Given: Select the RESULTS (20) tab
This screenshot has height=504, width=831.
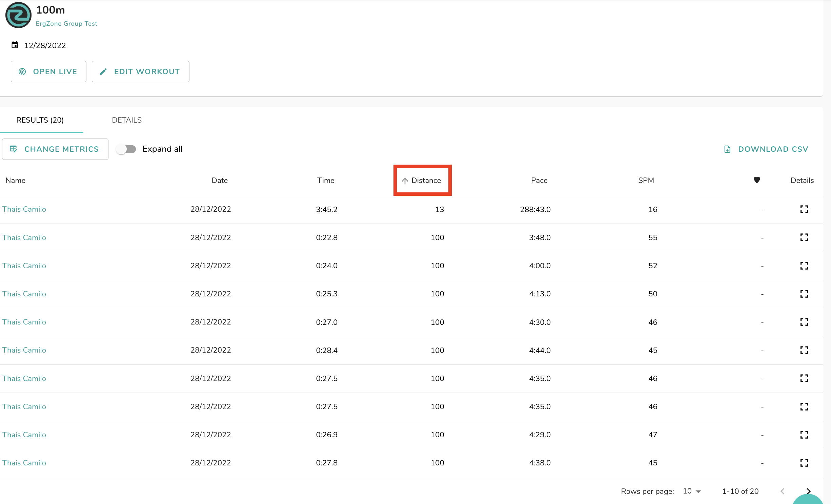Looking at the screenshot, I should (x=40, y=120).
